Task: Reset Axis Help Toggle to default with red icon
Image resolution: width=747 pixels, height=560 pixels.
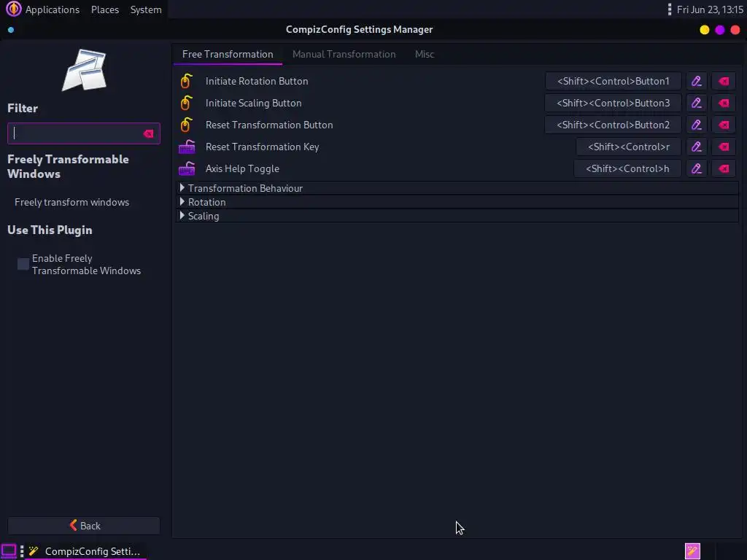Action: click(x=724, y=168)
